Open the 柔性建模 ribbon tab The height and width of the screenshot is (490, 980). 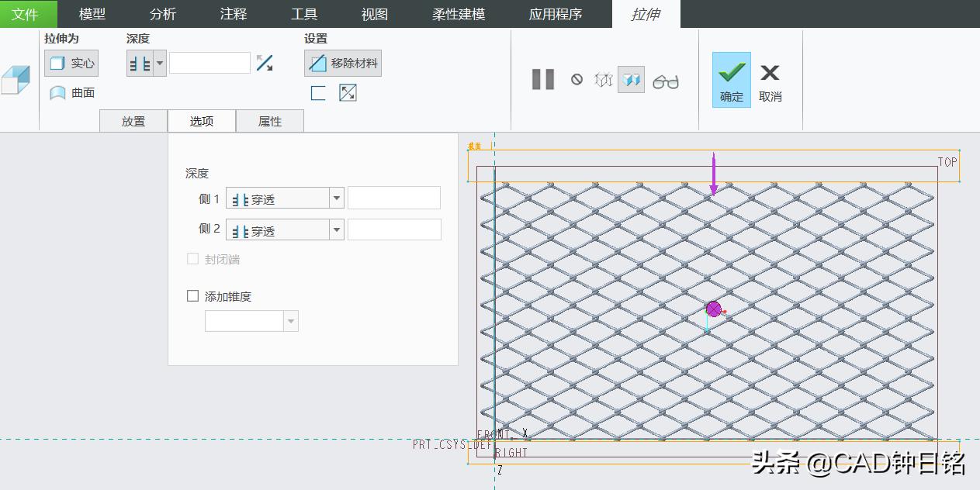point(458,13)
